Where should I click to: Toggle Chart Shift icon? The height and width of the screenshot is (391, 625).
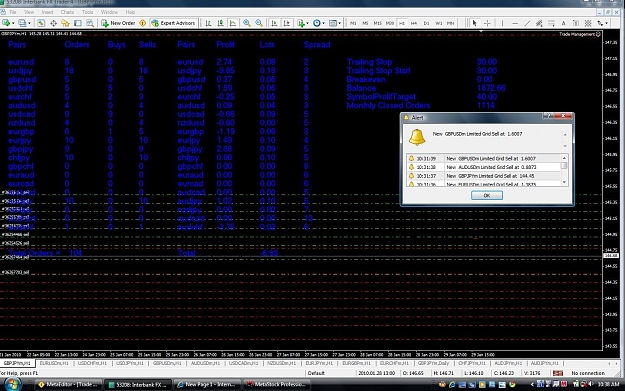(x=287, y=23)
